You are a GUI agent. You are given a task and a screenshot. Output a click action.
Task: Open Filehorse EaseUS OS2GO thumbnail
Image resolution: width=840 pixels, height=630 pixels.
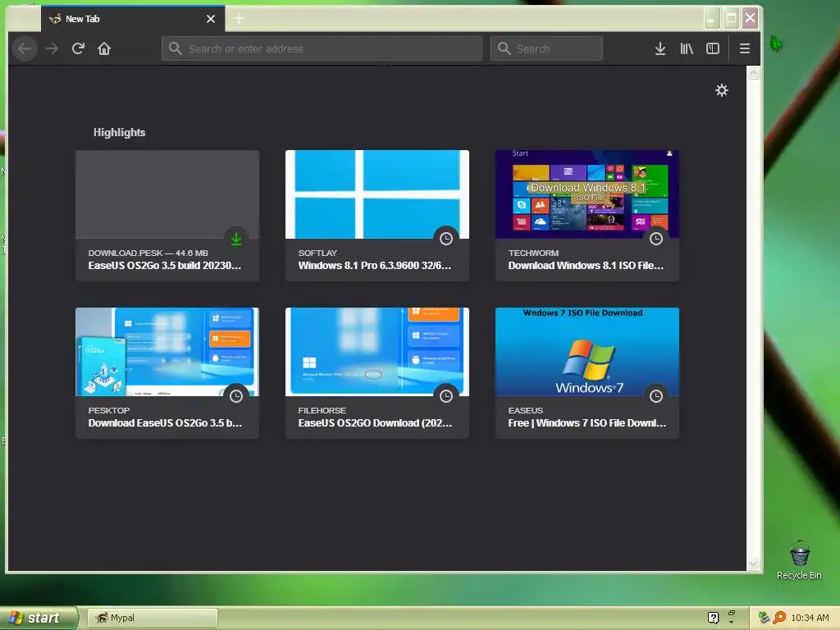377,352
